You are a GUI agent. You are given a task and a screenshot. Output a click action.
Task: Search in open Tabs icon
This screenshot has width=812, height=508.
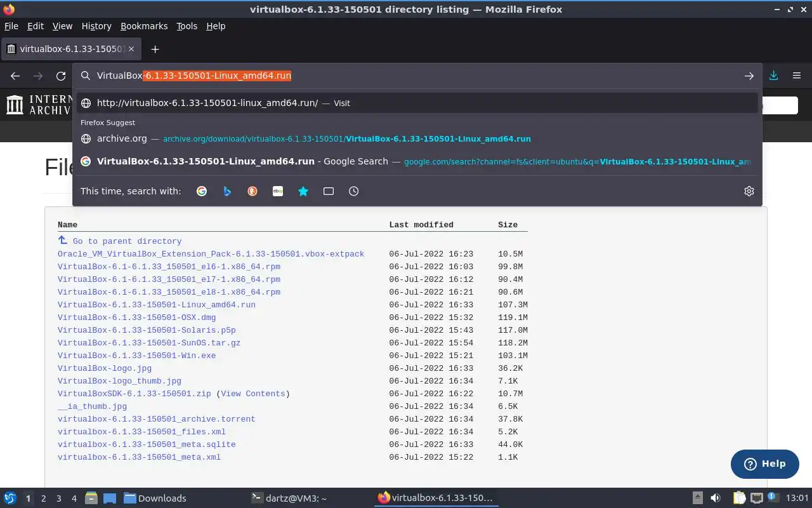(x=329, y=191)
